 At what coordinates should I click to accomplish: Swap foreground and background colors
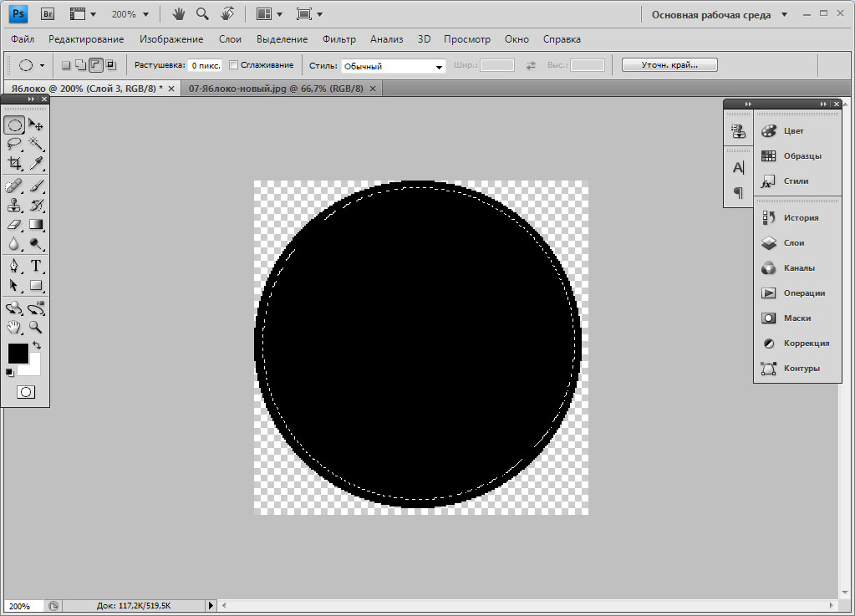click(37, 345)
